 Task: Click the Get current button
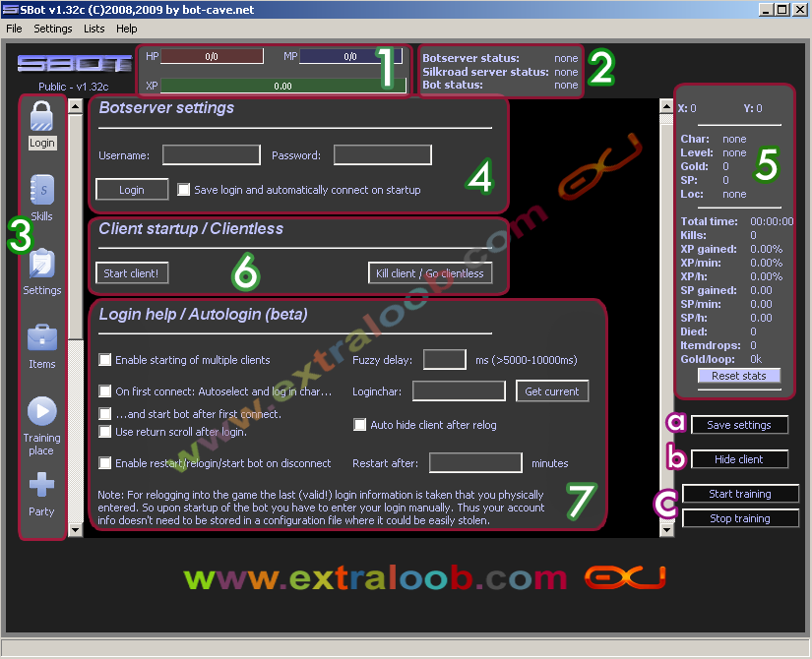tap(552, 390)
